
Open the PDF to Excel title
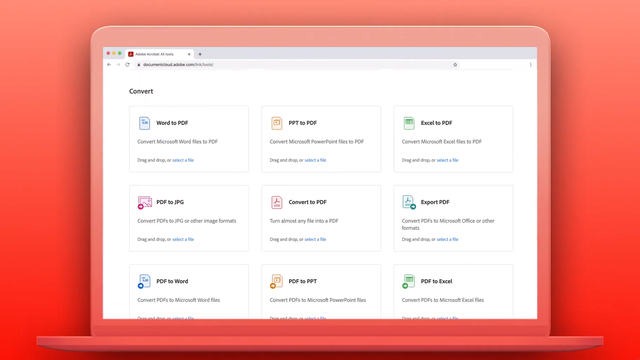point(436,281)
